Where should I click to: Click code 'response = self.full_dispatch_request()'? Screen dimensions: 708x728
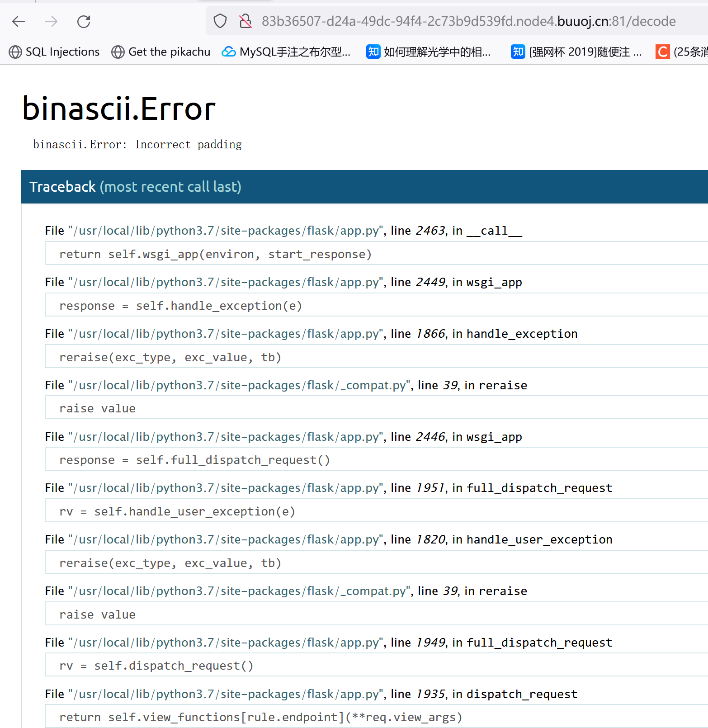pyautogui.click(x=376, y=460)
